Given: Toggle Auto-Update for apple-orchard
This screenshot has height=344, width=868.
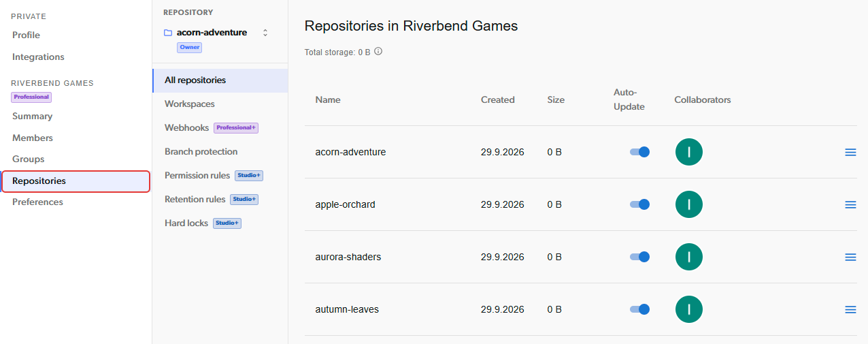Looking at the screenshot, I should tap(639, 204).
